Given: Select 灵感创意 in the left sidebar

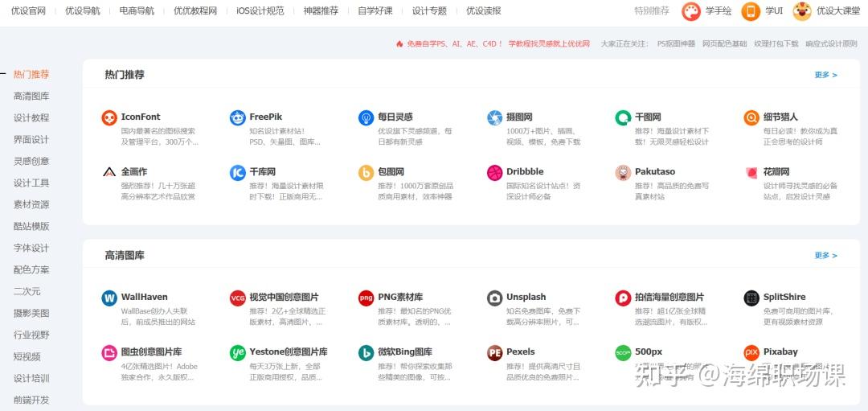Looking at the screenshot, I should coord(31,161).
